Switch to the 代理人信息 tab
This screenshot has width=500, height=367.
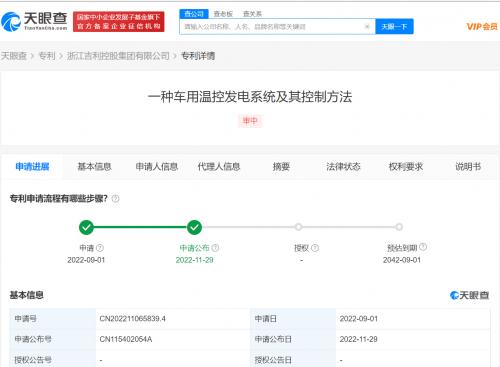[219, 166]
